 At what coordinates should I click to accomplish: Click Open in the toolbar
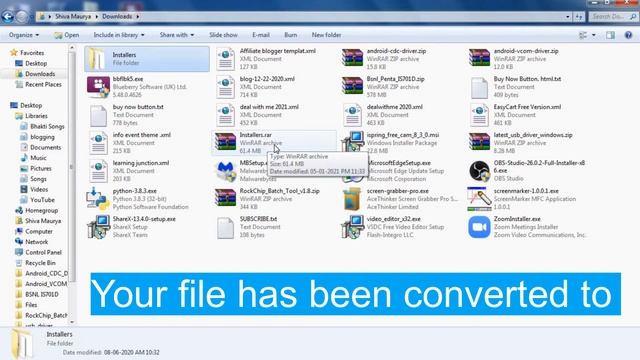(x=67, y=35)
